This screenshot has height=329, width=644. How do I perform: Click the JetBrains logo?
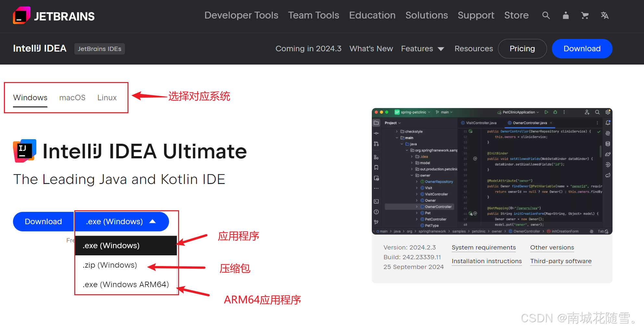click(x=54, y=16)
